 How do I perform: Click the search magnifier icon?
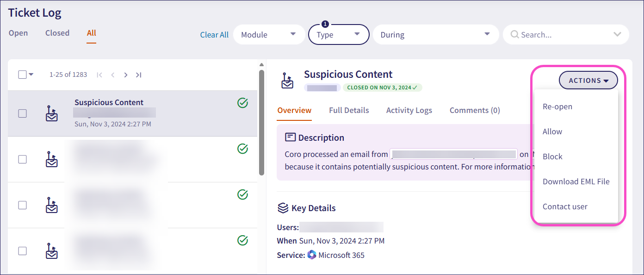pos(514,35)
